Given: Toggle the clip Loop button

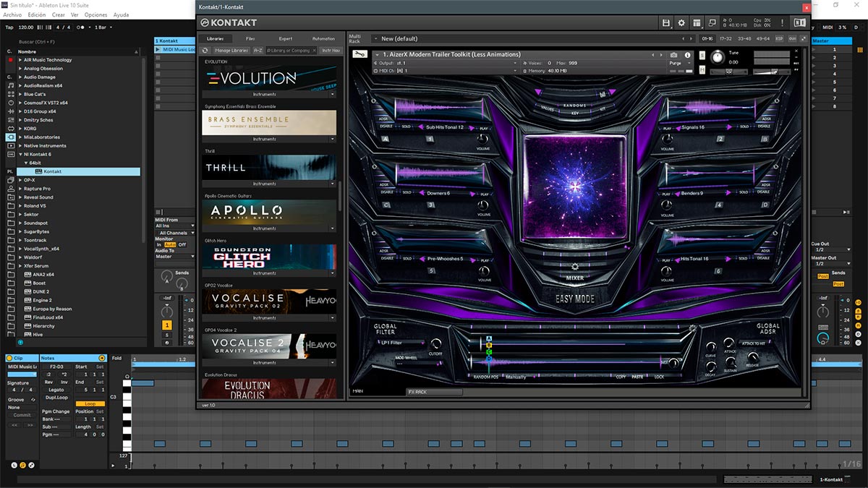Looking at the screenshot, I should click(90, 403).
